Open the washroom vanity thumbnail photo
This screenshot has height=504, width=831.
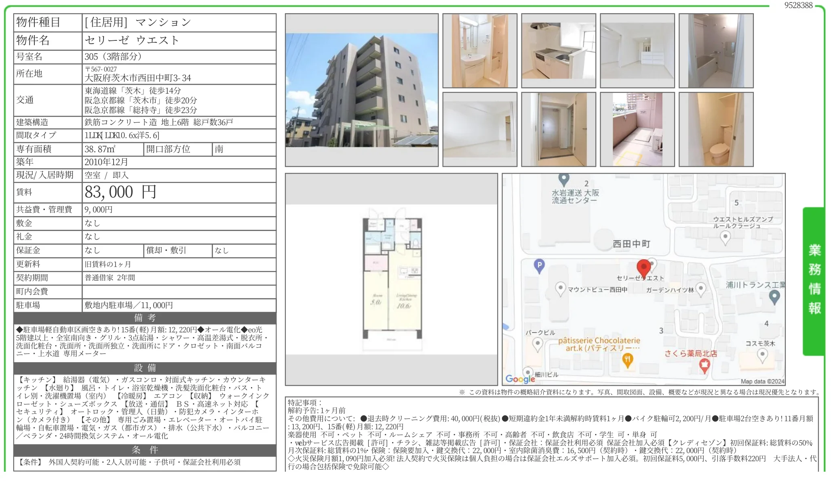pyautogui.click(x=480, y=51)
